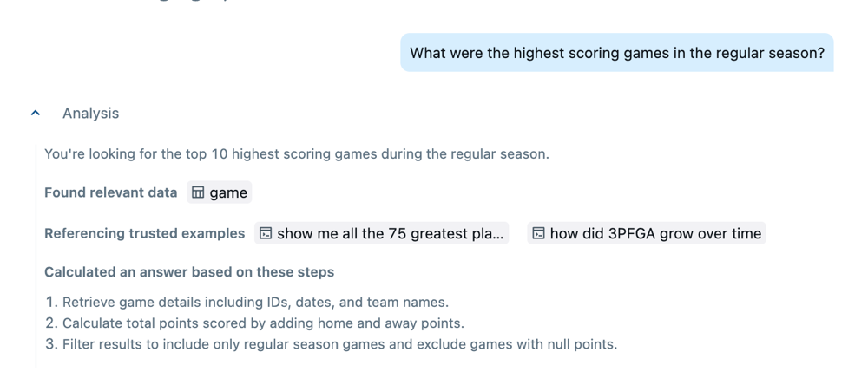Click the 'Filter results' regular season step
The height and width of the screenshot is (391, 868).
(x=339, y=343)
